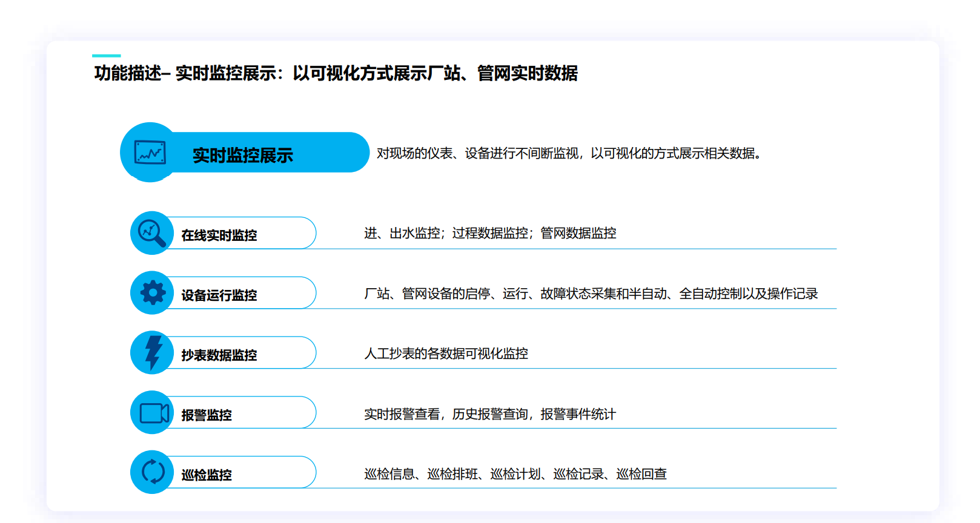
Task: Choose the 设备运行监控 label
Action: [x=219, y=295]
